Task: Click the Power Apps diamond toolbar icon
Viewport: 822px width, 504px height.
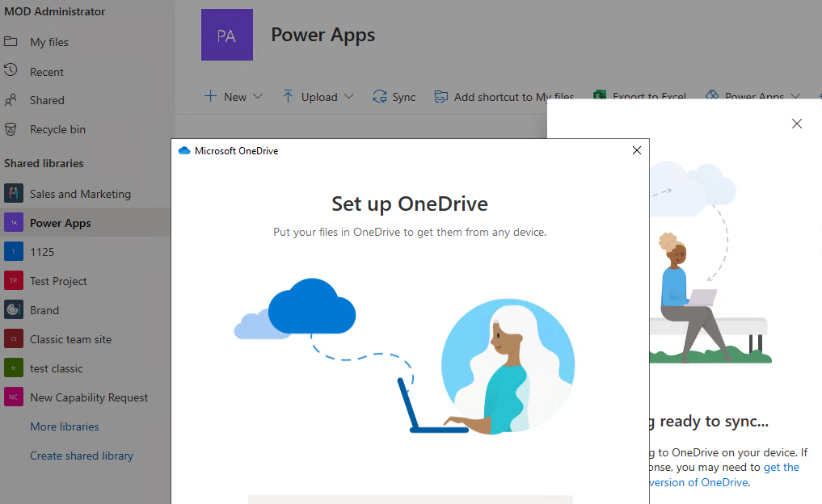Action: [712, 94]
